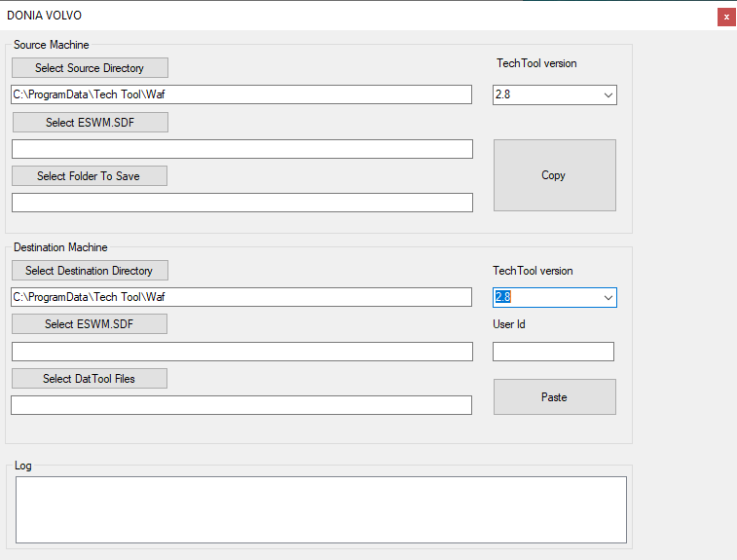The height and width of the screenshot is (560, 737).
Task: Click the highlighted 2.8 version value
Action: click(503, 297)
